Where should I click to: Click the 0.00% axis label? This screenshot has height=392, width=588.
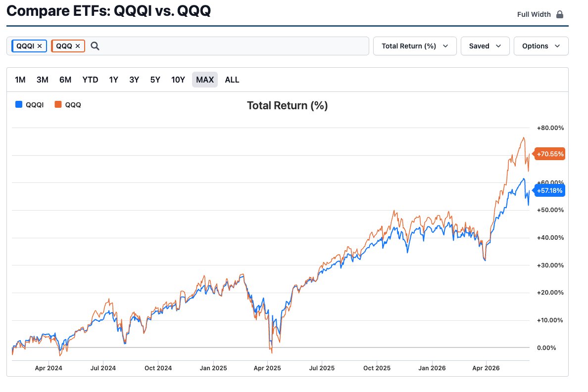point(546,348)
